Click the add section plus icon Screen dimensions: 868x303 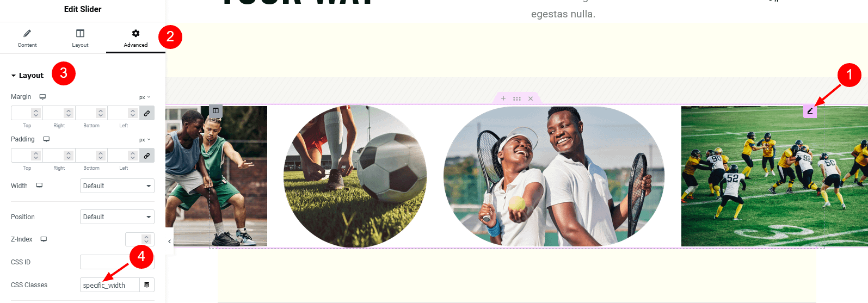(503, 98)
